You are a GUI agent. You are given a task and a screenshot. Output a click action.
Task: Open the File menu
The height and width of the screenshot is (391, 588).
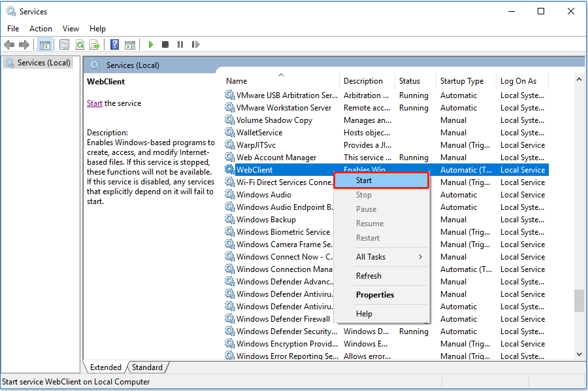(13, 29)
